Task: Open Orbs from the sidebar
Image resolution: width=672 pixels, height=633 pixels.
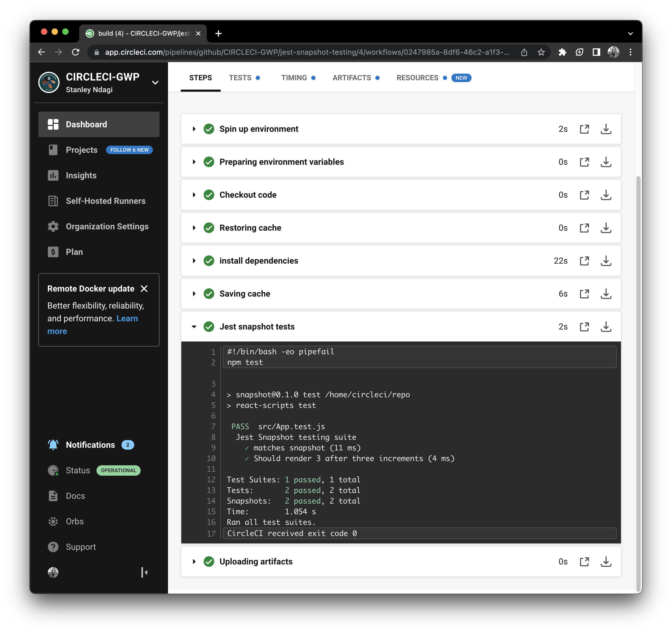Action: coord(53,521)
